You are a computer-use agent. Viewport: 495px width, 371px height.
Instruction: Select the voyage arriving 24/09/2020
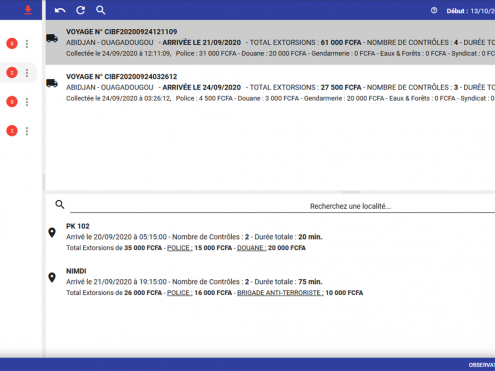[x=270, y=87]
